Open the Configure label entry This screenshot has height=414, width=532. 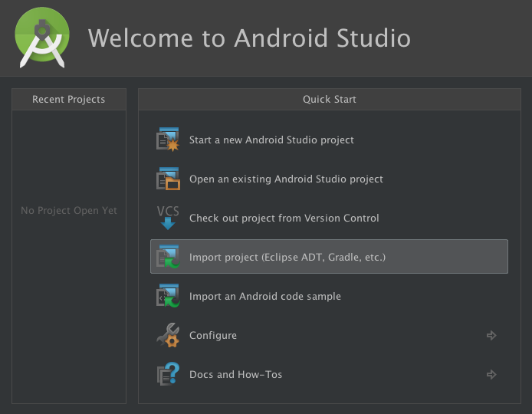coord(213,335)
